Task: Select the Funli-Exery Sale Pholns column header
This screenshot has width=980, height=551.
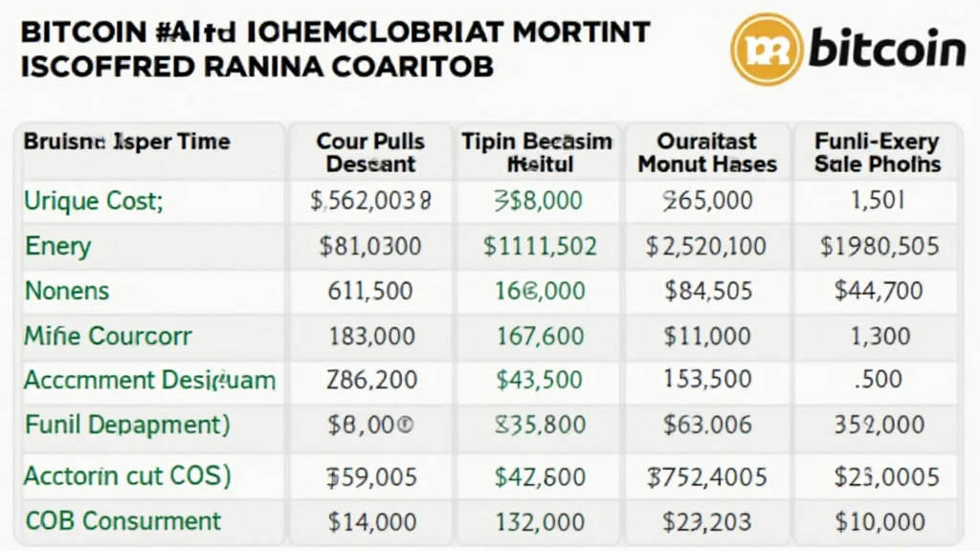Action: point(878,152)
